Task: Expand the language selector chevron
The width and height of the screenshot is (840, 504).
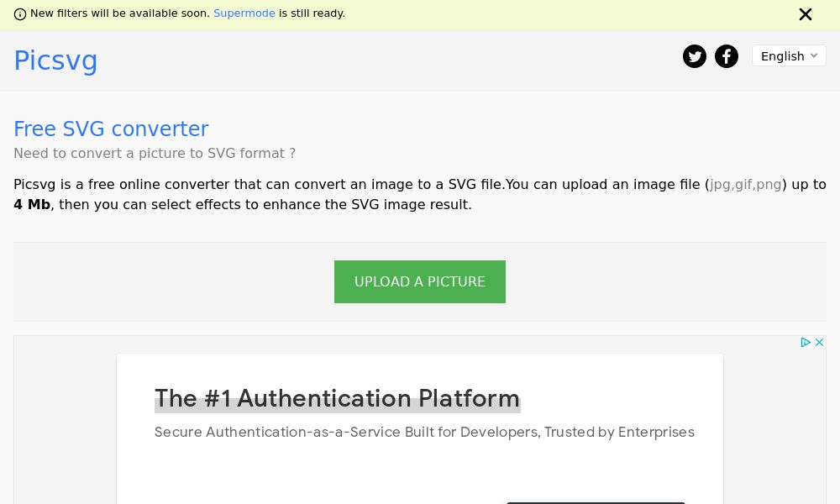Action: [x=814, y=55]
